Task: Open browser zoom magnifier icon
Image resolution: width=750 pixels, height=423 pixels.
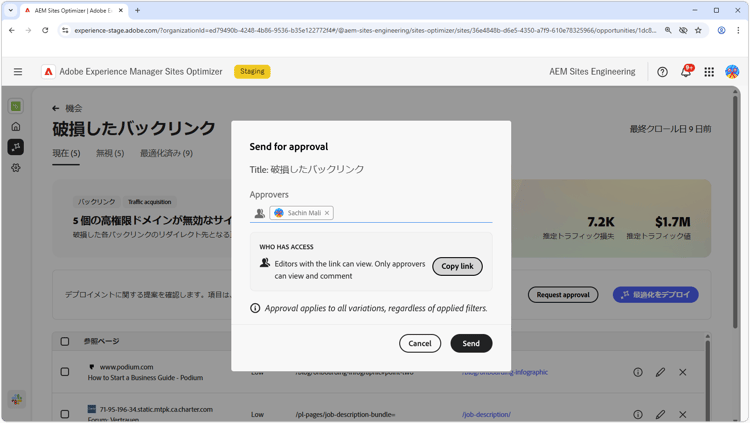Action: [668, 30]
